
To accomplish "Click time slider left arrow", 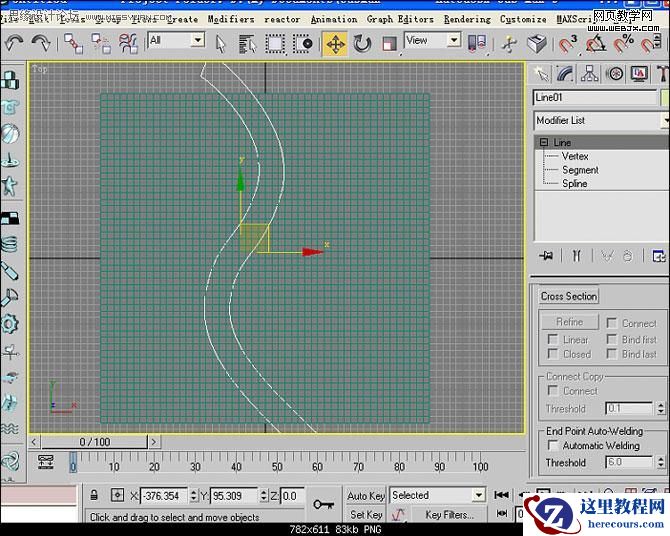I will pyautogui.click(x=34, y=442).
